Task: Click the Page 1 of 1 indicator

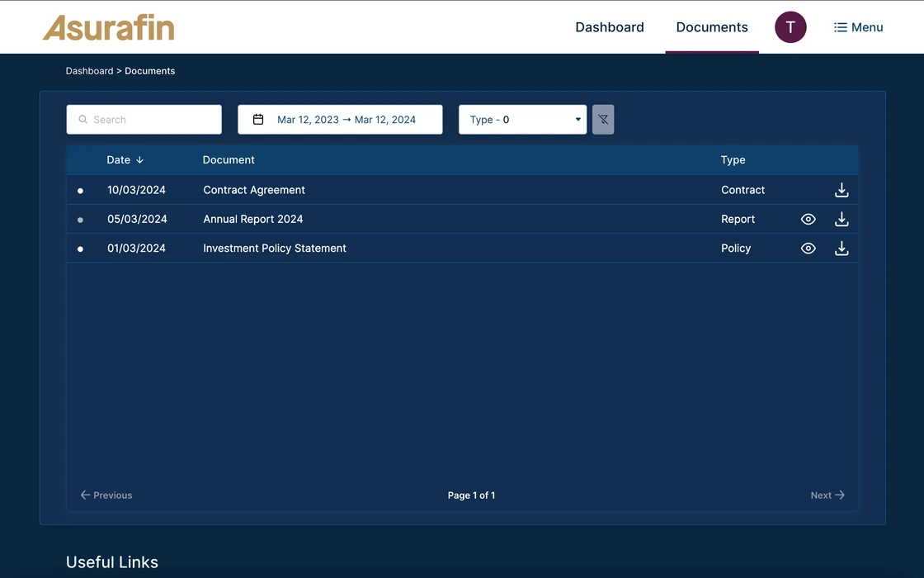Action: click(471, 495)
